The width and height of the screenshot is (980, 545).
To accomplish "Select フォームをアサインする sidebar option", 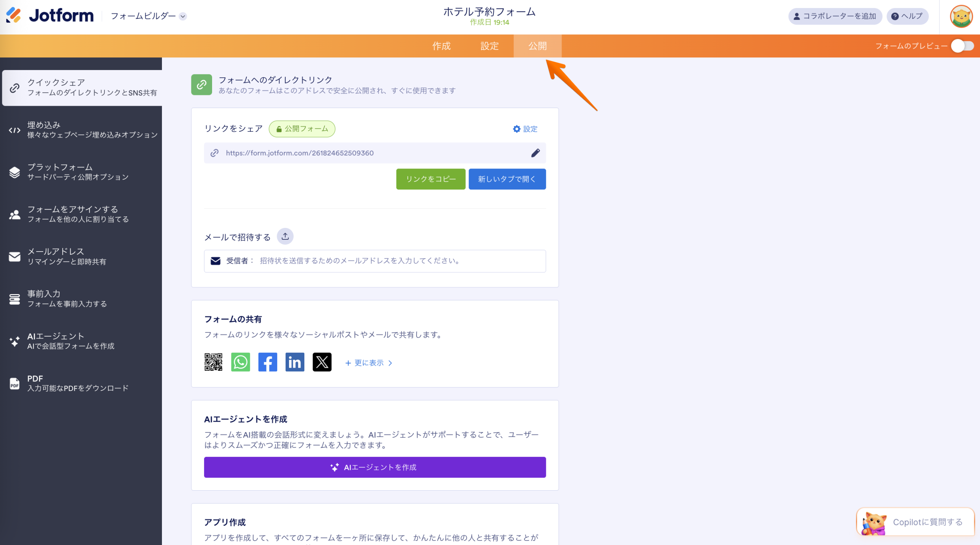I will 81,214.
